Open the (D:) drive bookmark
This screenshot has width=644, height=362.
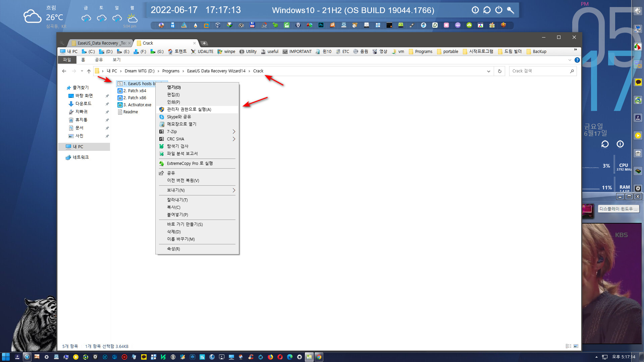click(106, 52)
